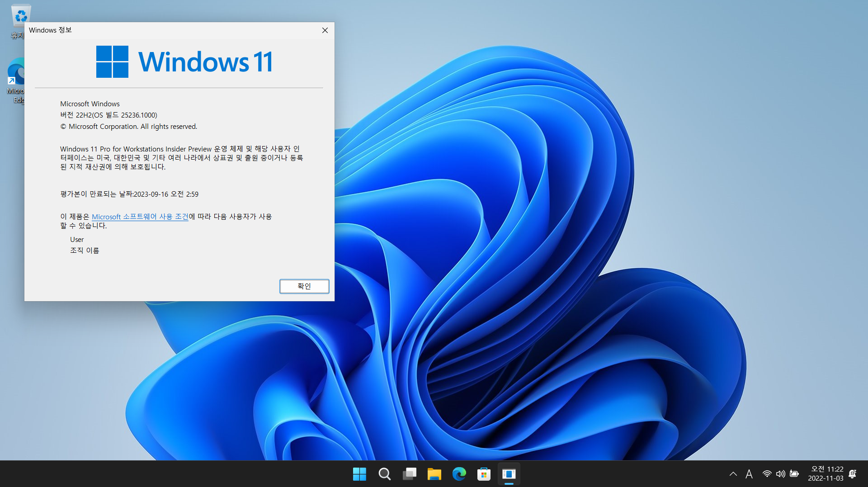868x487 pixels.
Task: Select the active winver taskbar icon
Action: [x=509, y=474]
